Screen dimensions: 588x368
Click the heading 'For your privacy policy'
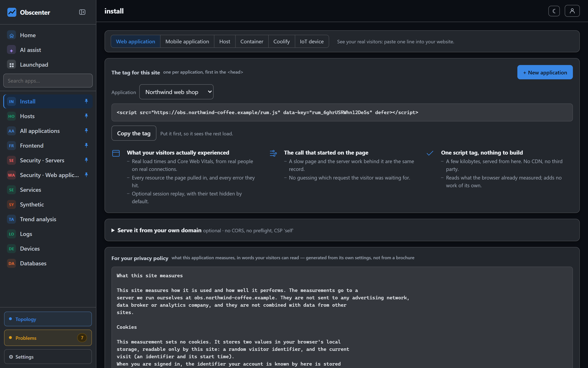coord(140,258)
